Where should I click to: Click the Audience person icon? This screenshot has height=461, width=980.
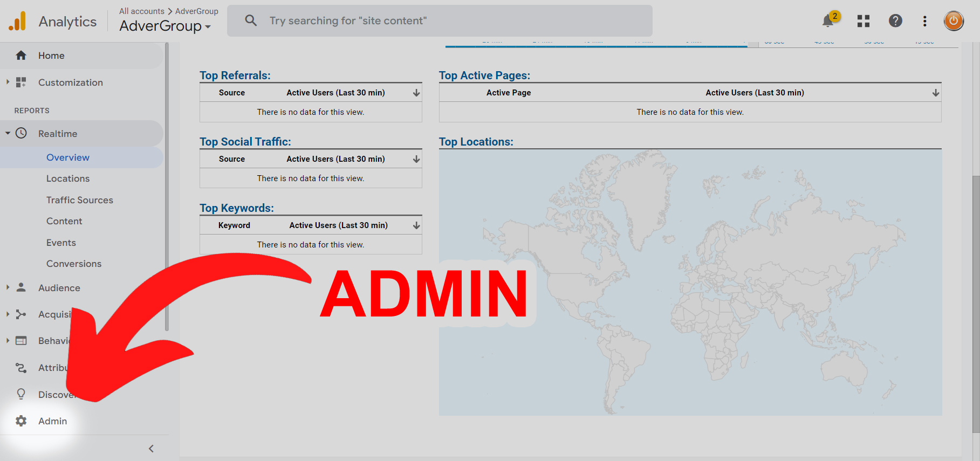coord(21,287)
